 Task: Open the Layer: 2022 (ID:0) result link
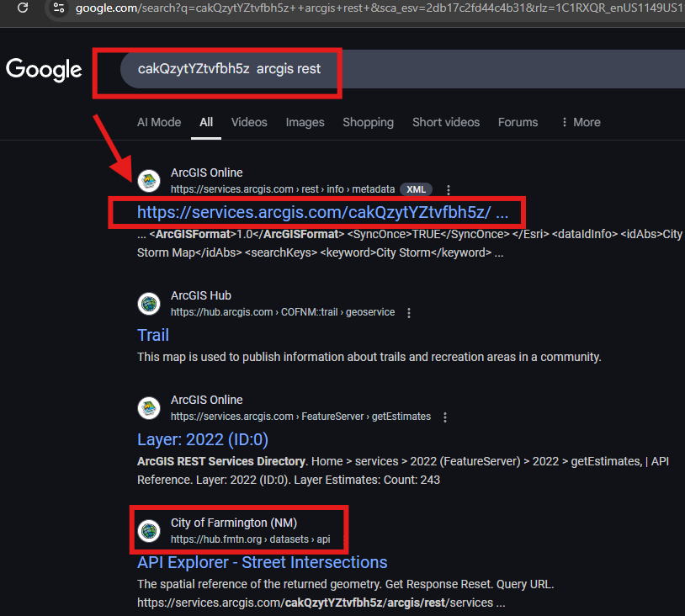coord(203,439)
